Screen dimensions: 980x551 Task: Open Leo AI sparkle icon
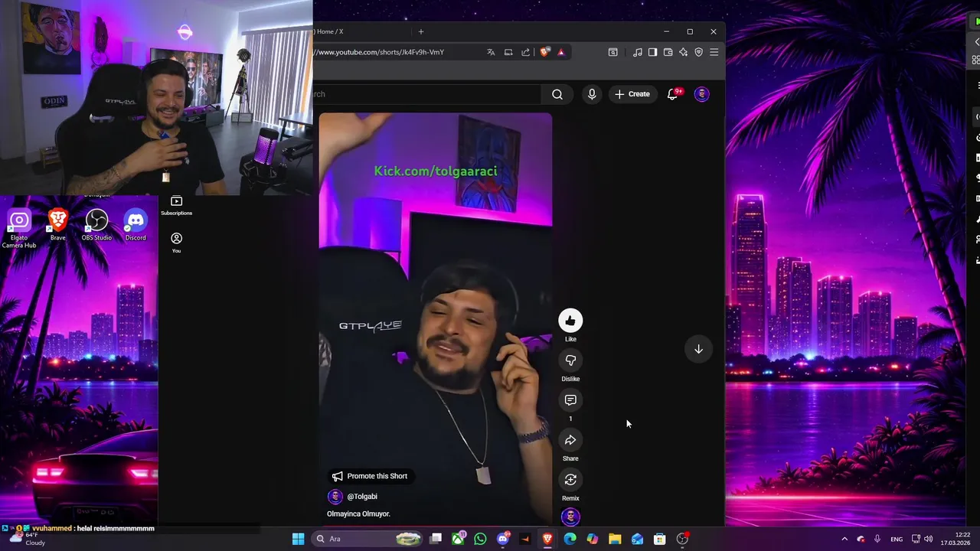683,52
